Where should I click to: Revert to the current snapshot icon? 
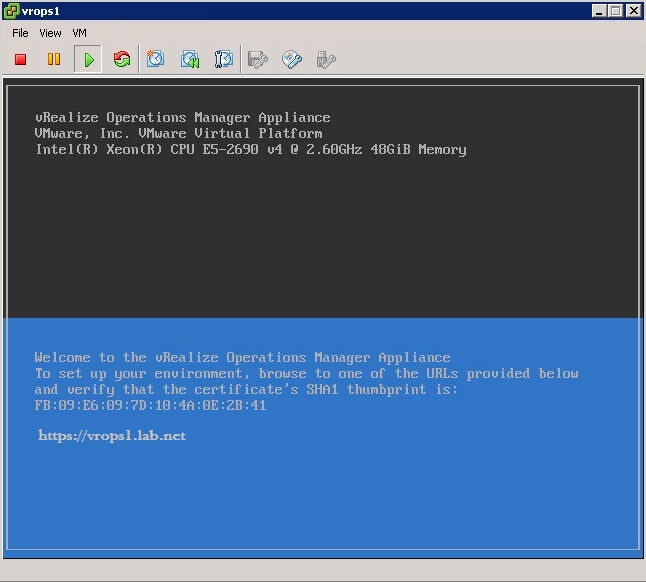click(x=190, y=60)
